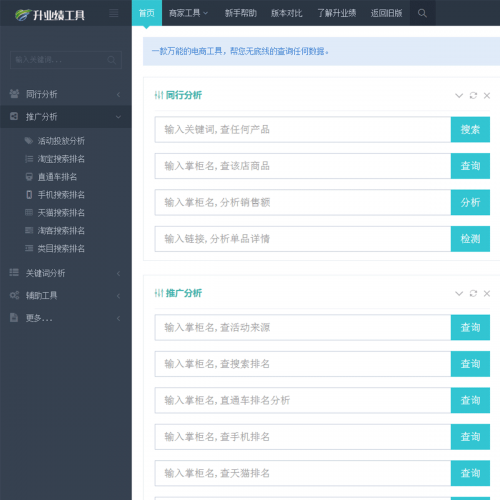Focus the 输入掌柜名,查该店商品 field

(x=303, y=166)
